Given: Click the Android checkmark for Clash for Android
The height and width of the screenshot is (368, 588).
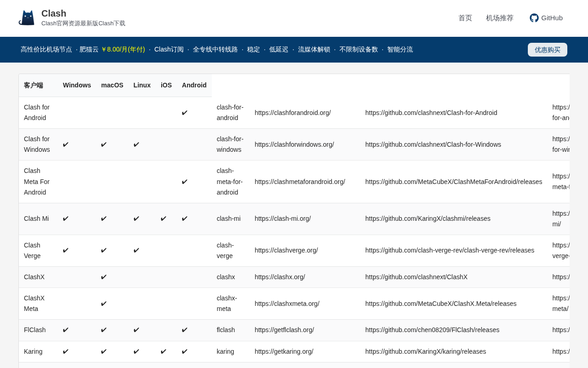Looking at the screenshot, I should pos(184,113).
